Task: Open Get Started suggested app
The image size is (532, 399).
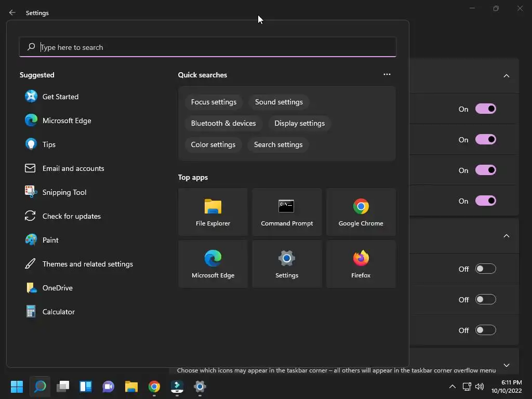Action: pyautogui.click(x=51, y=97)
